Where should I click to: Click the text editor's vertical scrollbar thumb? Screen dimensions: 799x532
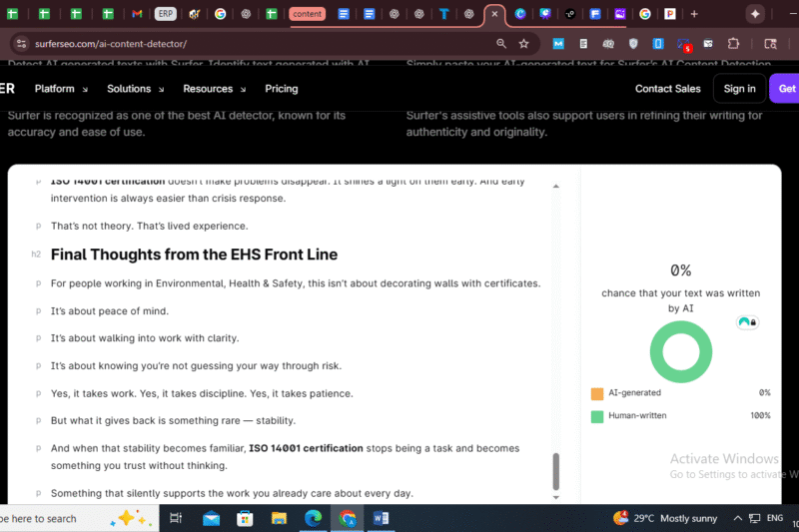coord(556,470)
